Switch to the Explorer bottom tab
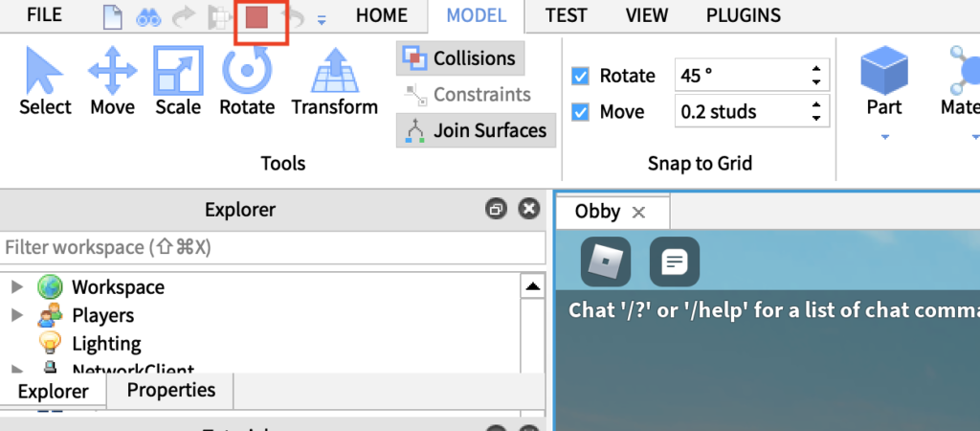Screen dimensions: 980x431 tap(54, 392)
